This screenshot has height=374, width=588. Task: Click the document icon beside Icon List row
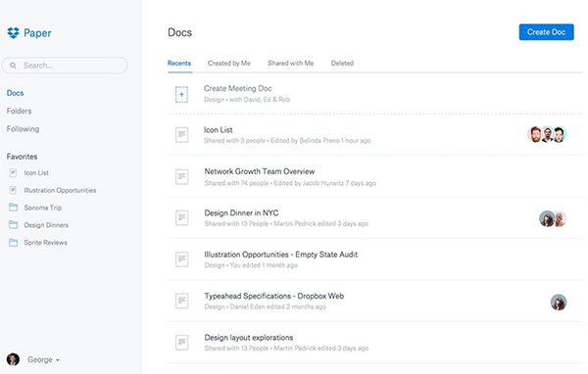(182, 134)
